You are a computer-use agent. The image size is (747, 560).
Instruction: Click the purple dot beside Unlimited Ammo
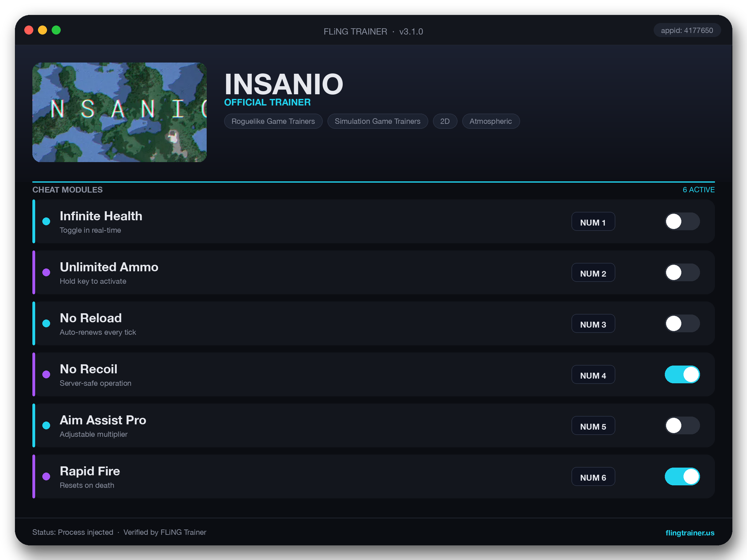[x=46, y=273]
